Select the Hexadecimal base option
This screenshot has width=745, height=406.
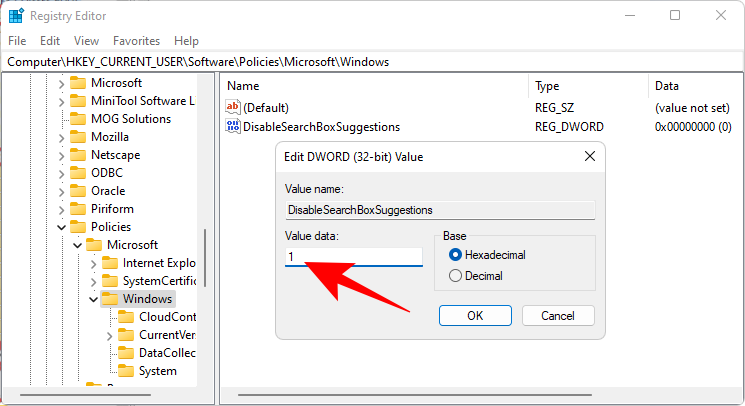(x=487, y=255)
